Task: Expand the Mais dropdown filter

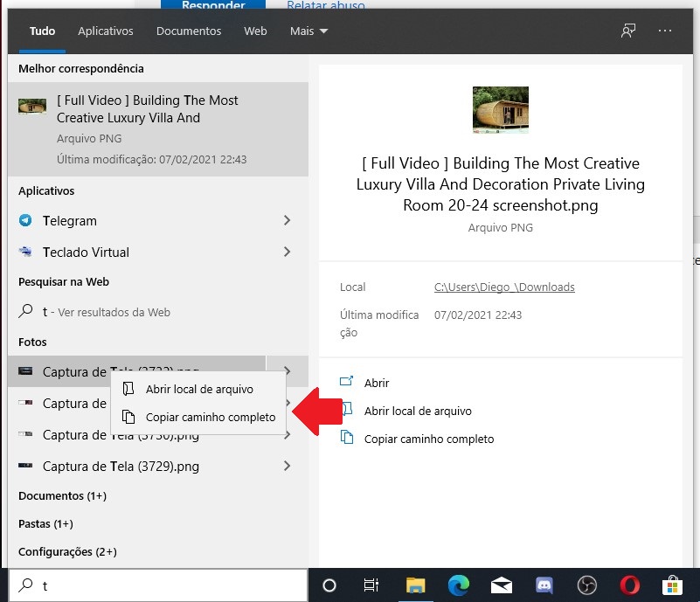Action: [308, 31]
